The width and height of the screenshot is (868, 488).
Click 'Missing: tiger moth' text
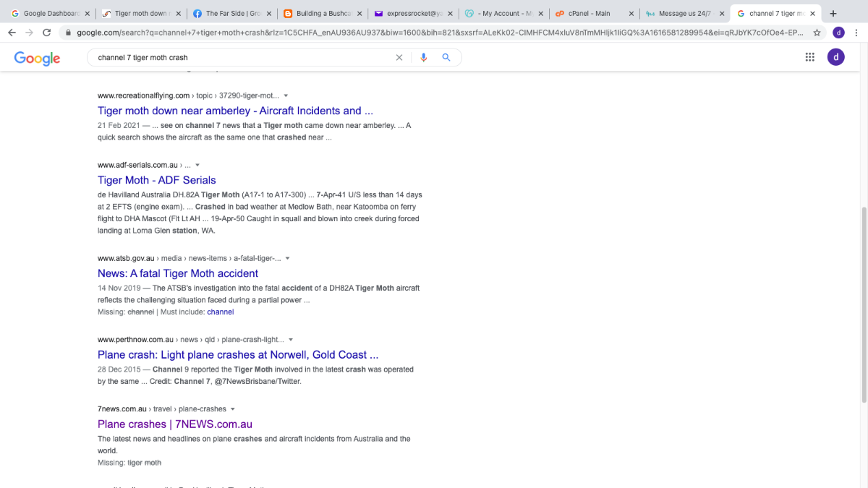tap(129, 463)
